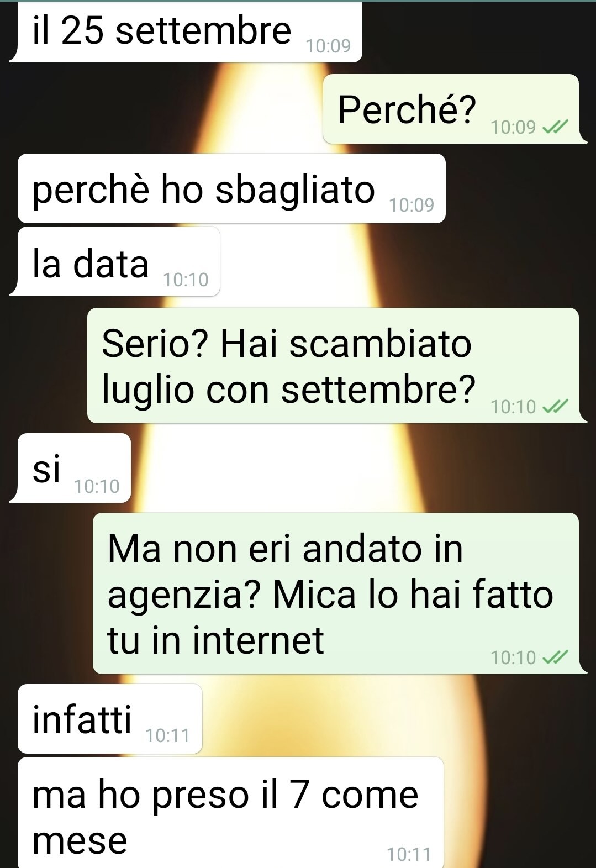Screen dimensions: 596x868
Task: Select the 'perchè ho sbagliato' message
Action: coord(231,188)
